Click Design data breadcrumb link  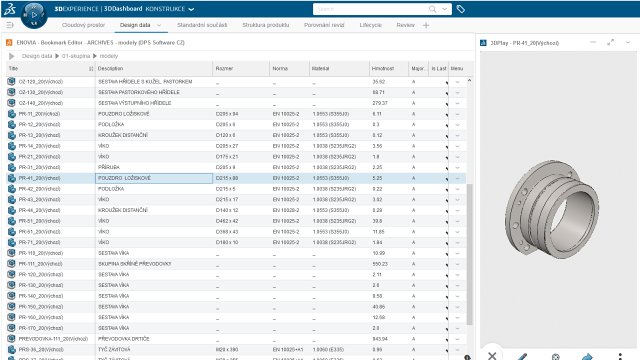coord(37,56)
